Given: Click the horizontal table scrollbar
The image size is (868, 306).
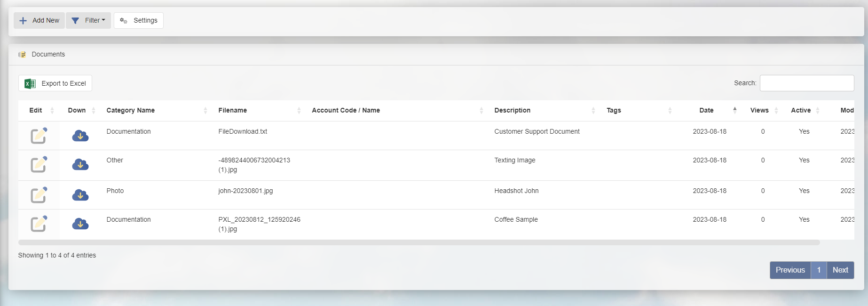Looking at the screenshot, I should coord(419,242).
